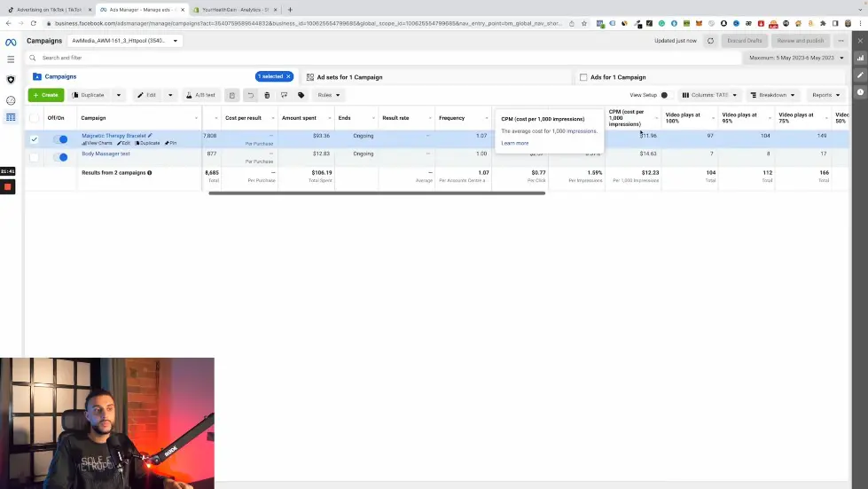Switch to the YourHealthGain Analytics browser tab

click(x=235, y=10)
